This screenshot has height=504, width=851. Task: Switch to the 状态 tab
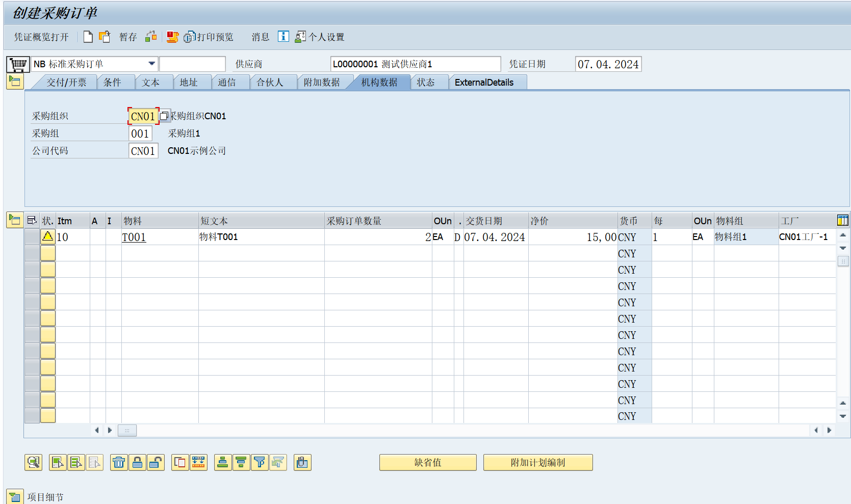(426, 83)
